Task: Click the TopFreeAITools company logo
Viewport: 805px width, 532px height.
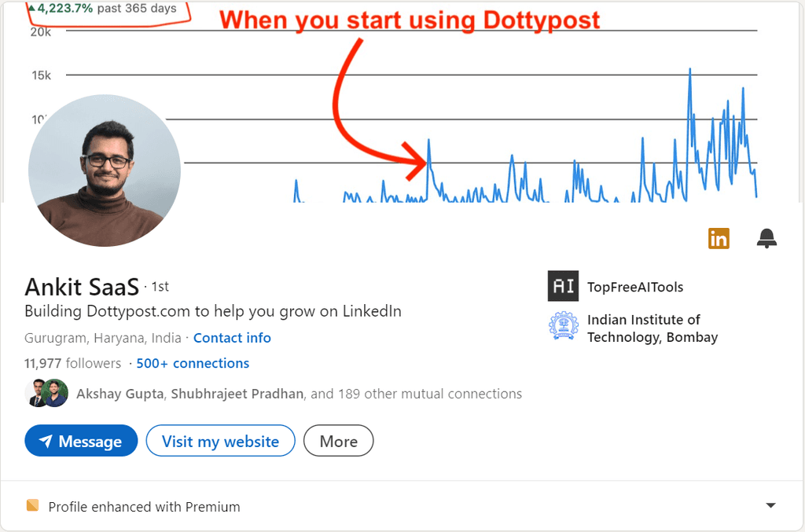Action: tap(562, 286)
